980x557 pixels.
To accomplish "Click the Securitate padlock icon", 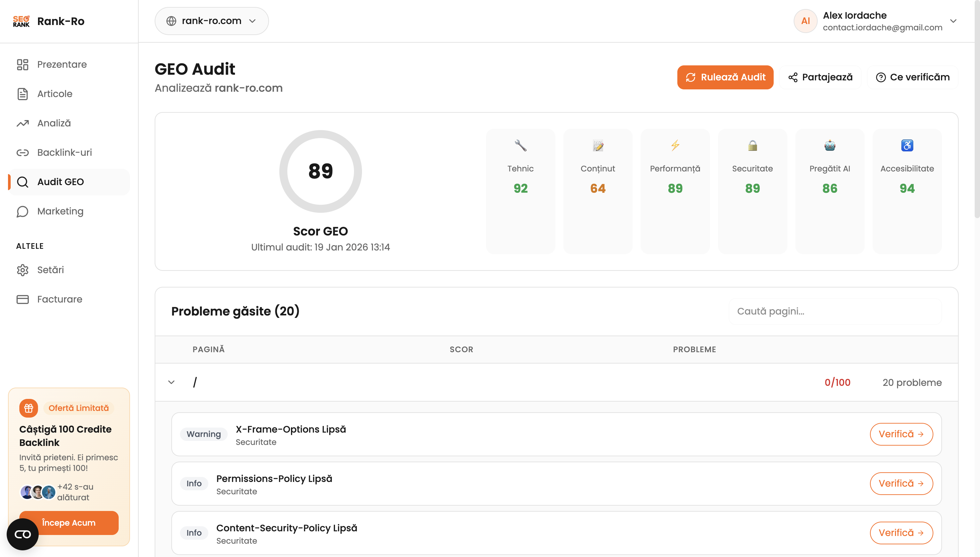I will pyautogui.click(x=752, y=145).
